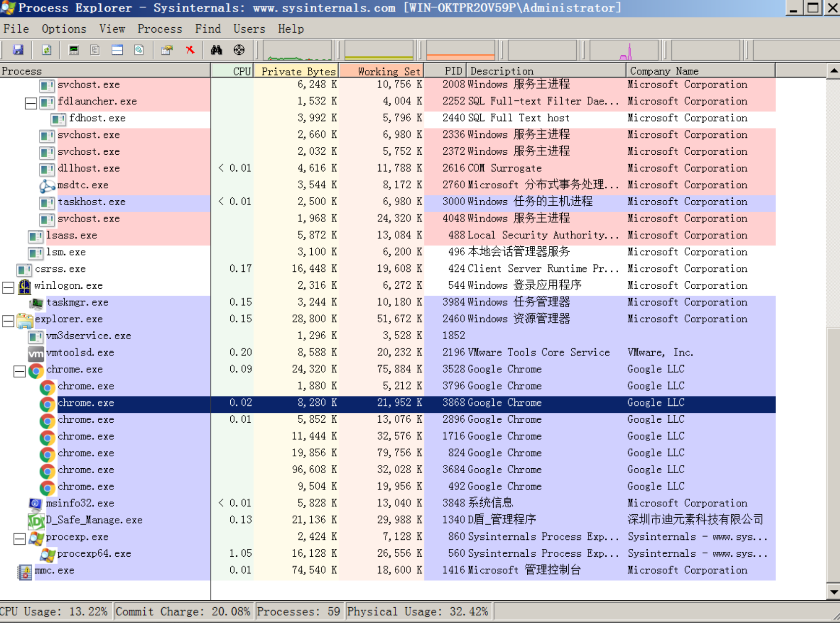The width and height of the screenshot is (840, 623).
Task: Select the dllhost.exe process row
Action: (388, 169)
